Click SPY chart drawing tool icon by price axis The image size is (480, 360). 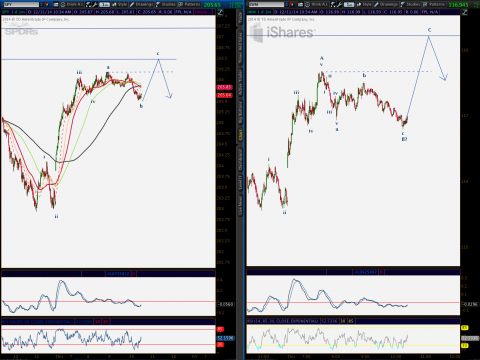221,12
